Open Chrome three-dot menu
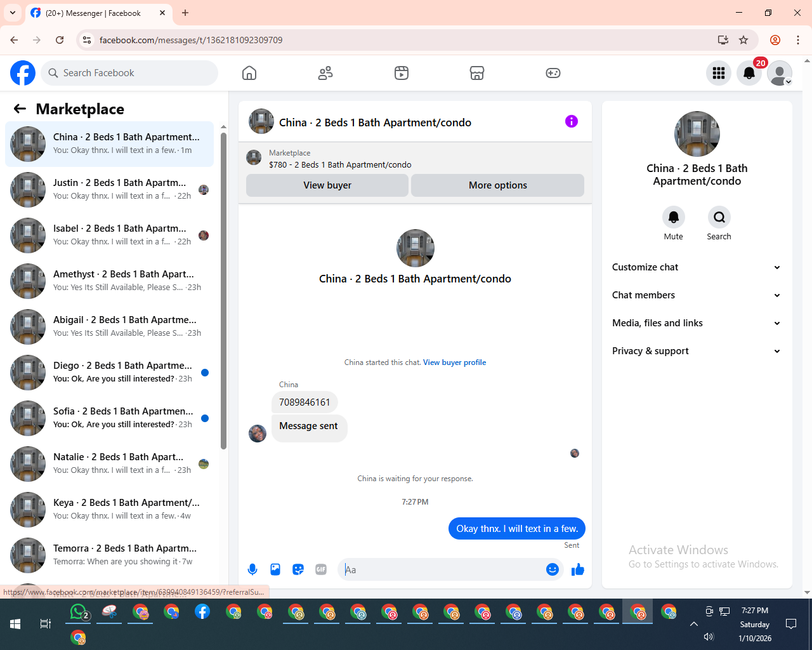 pyautogui.click(x=798, y=40)
